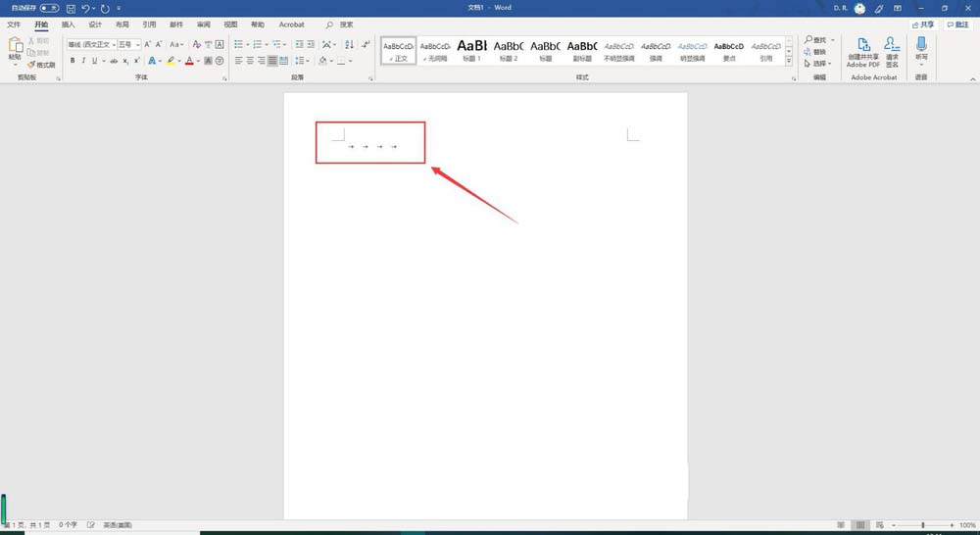The image size is (980, 535).
Task: Click the Save icon in title bar
Action: tap(71, 8)
